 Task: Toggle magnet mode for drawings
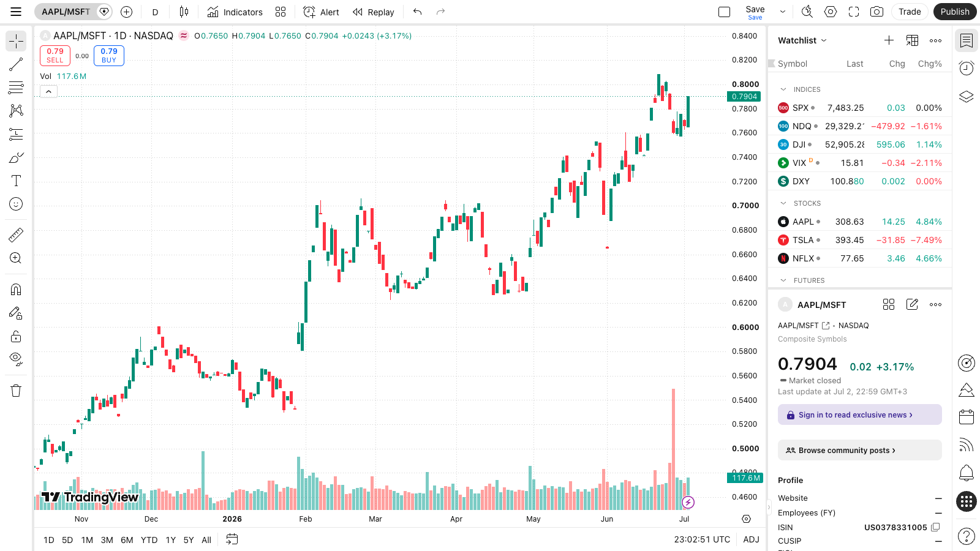(x=16, y=289)
